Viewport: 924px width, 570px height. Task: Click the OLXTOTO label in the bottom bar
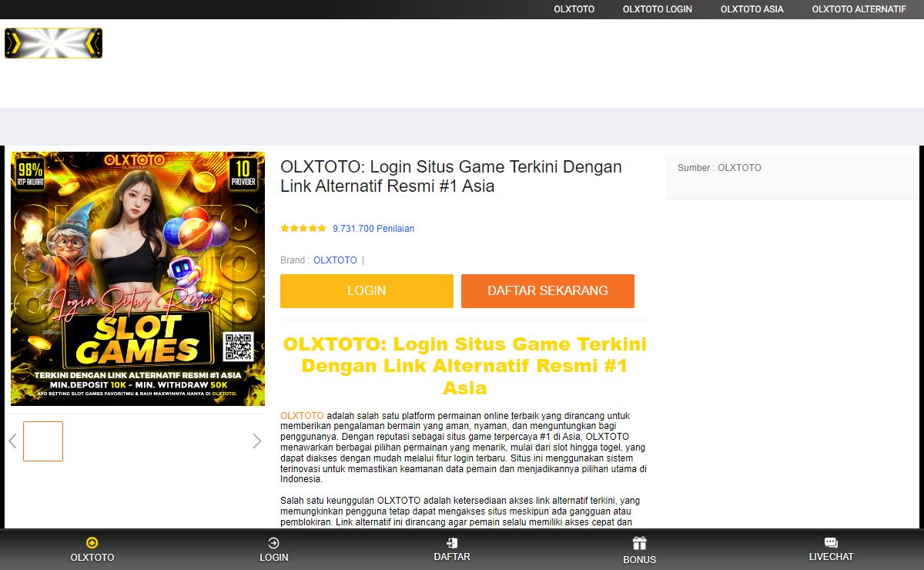pyautogui.click(x=92, y=558)
